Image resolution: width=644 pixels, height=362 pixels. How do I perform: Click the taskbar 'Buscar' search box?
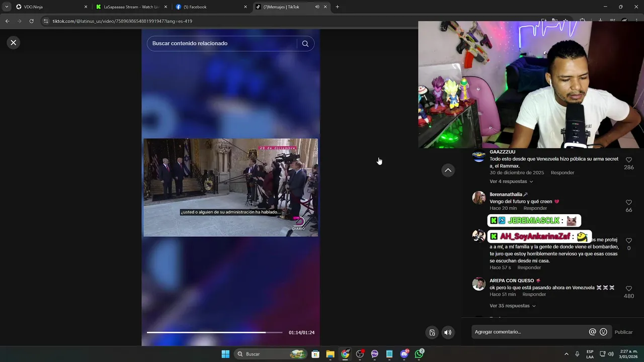pyautogui.click(x=271, y=354)
